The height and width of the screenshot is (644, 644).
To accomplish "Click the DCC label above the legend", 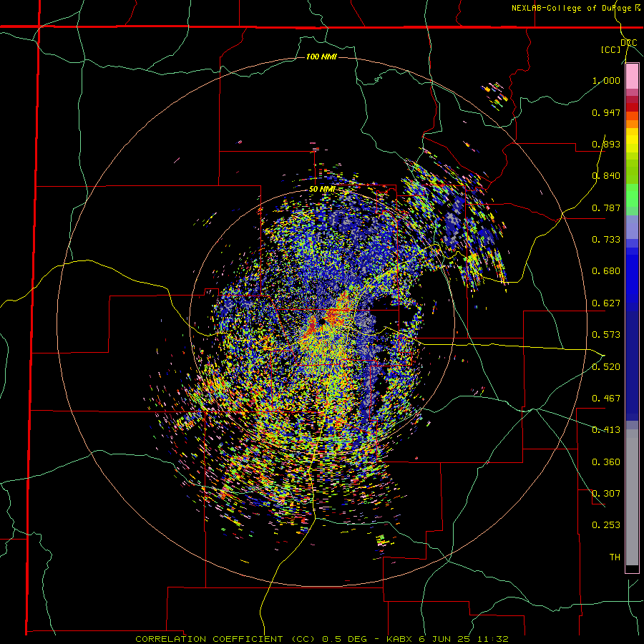I will tap(629, 43).
